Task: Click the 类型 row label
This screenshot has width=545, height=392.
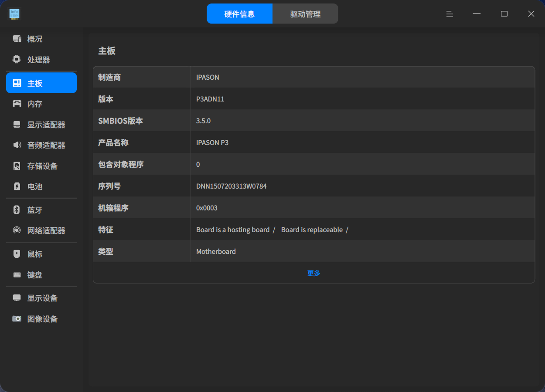Action: point(106,251)
